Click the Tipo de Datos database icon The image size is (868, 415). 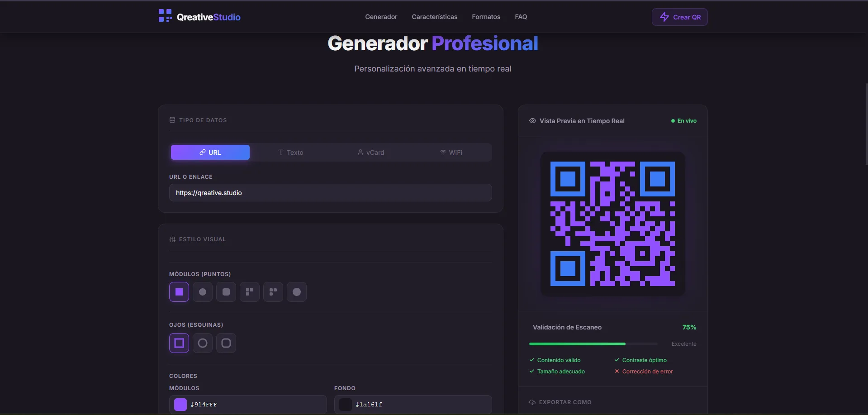[x=172, y=120]
